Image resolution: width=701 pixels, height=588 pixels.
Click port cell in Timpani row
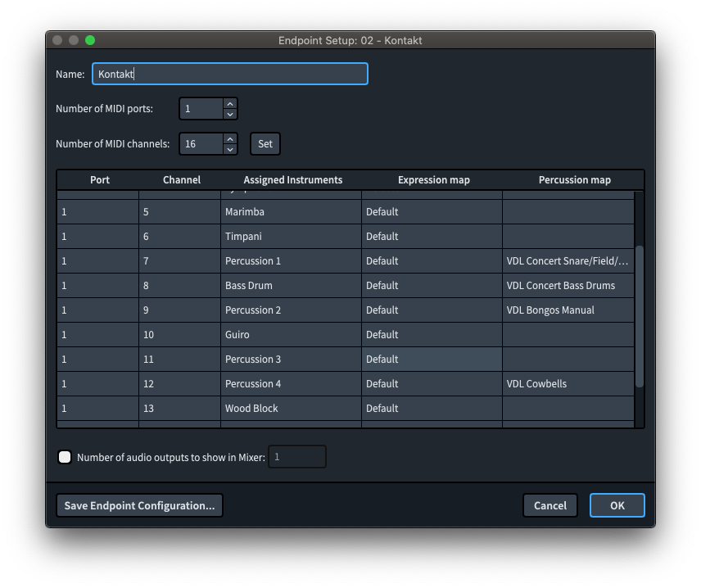tap(98, 237)
